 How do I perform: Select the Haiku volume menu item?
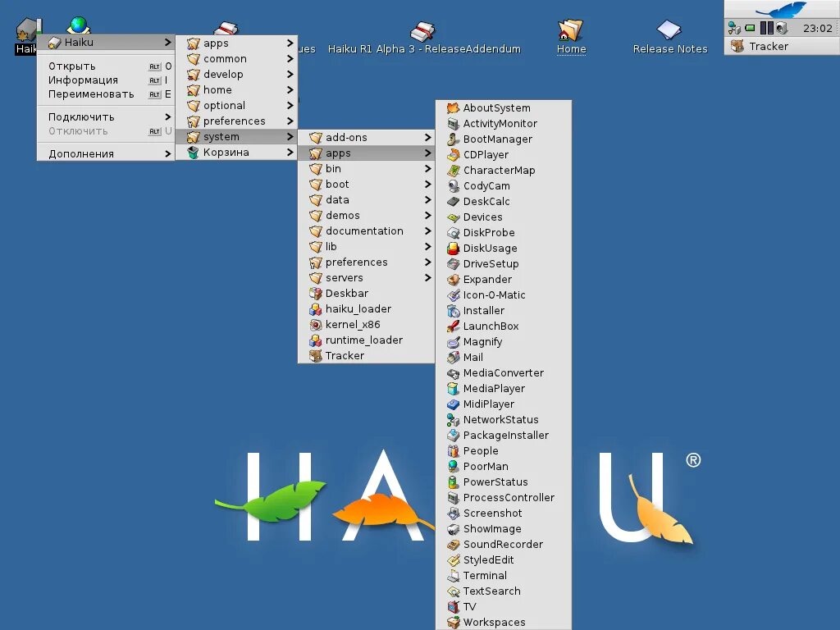coord(106,42)
